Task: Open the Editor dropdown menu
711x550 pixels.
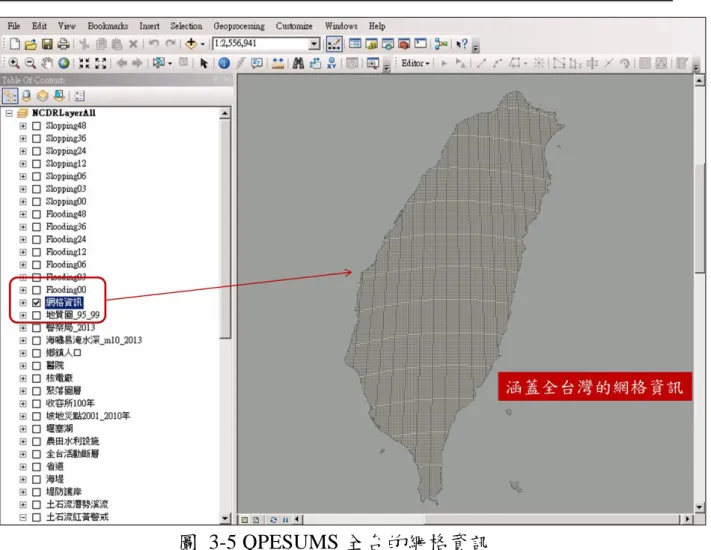Action: click(x=415, y=63)
